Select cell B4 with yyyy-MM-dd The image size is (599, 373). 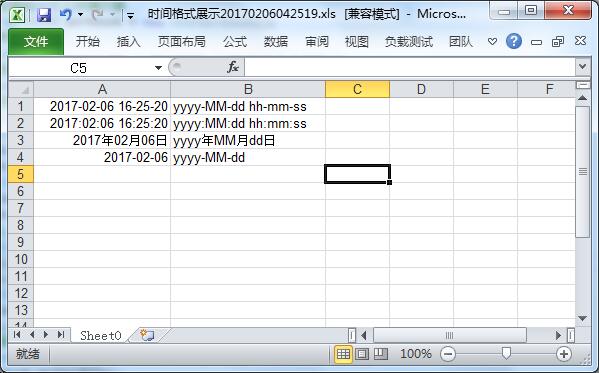pyautogui.click(x=248, y=157)
